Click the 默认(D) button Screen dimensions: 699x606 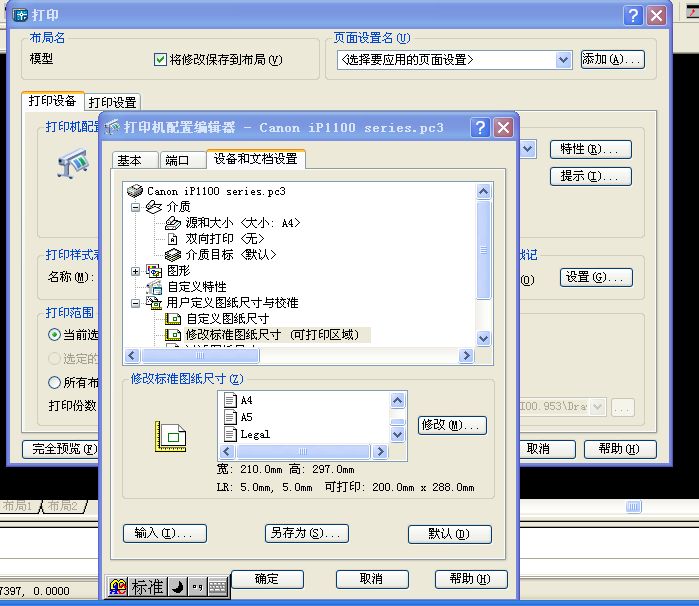pos(449,534)
